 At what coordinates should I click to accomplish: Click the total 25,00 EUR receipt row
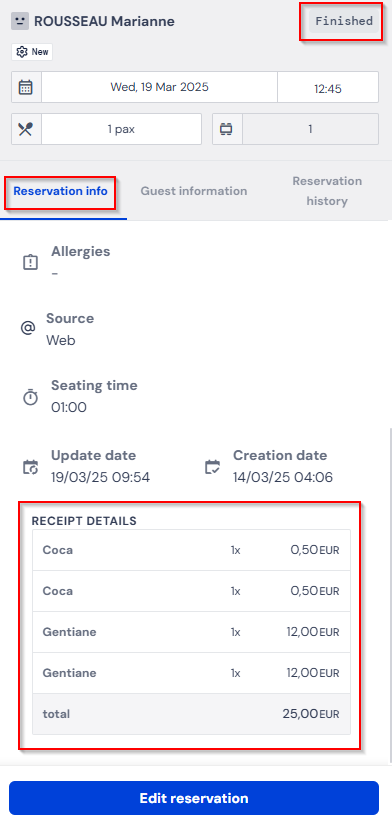click(191, 714)
